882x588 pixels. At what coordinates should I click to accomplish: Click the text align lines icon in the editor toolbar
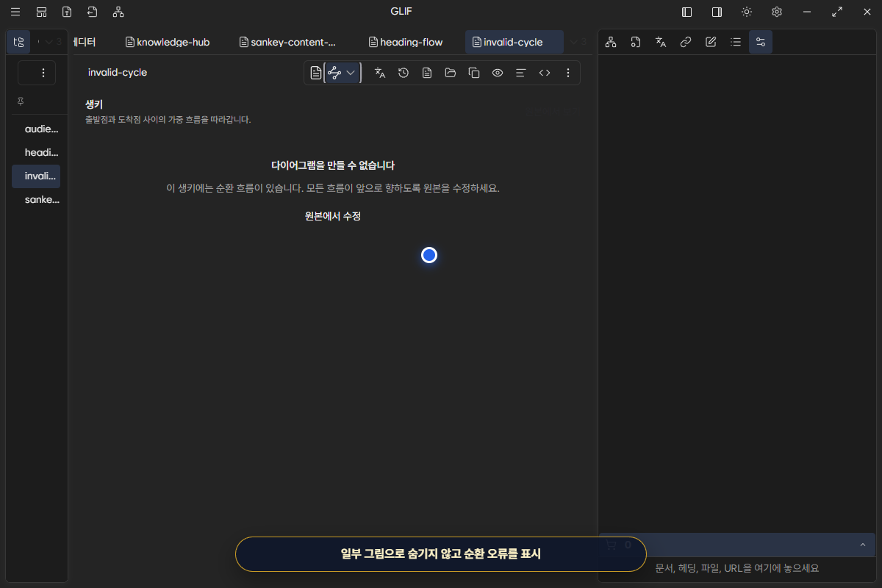tap(521, 73)
